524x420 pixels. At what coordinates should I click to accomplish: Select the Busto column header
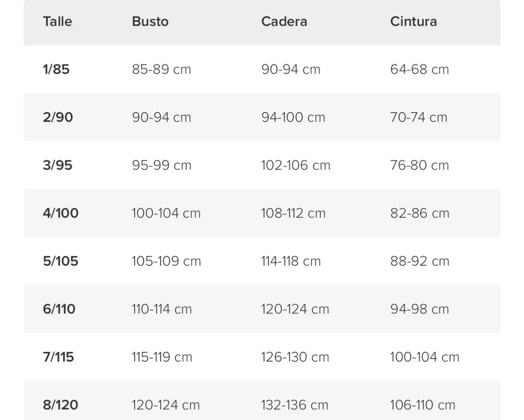click(150, 21)
